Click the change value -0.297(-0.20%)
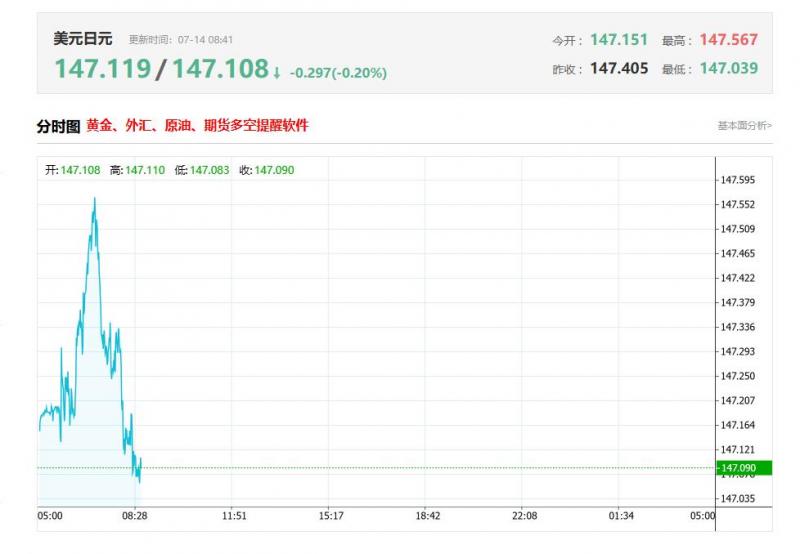Screen dimensions: 800x554 pos(338,73)
